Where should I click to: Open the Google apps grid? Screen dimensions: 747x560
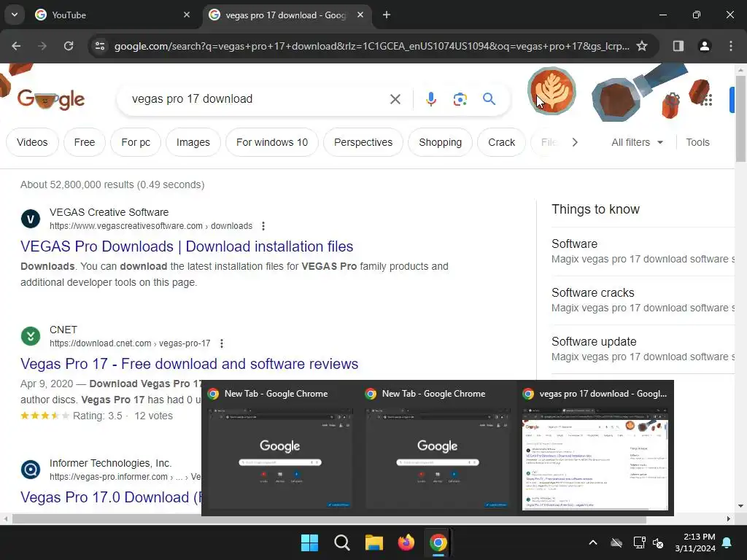point(708,99)
